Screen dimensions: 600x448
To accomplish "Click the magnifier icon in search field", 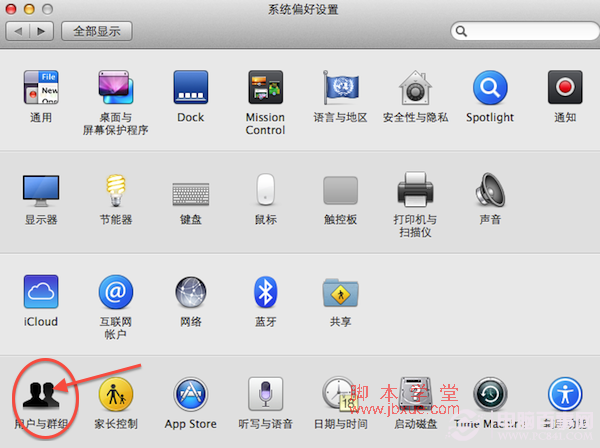I will (461, 31).
